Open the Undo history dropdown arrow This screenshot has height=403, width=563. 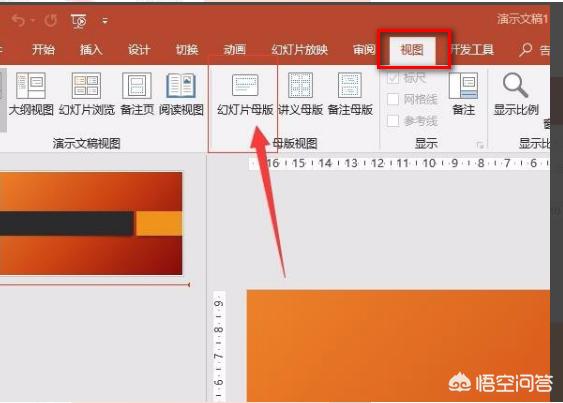click(x=33, y=20)
